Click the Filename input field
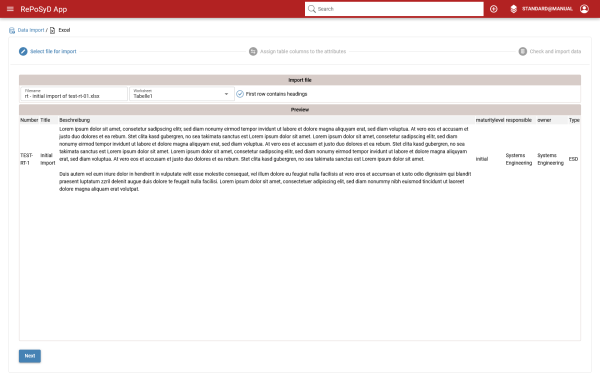Screen dimensions: 600x375 click(74, 94)
